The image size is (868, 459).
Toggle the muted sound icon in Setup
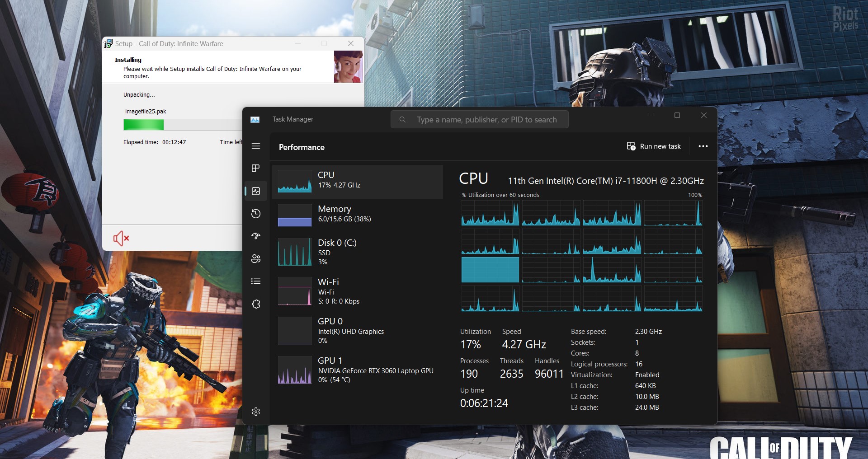click(121, 238)
